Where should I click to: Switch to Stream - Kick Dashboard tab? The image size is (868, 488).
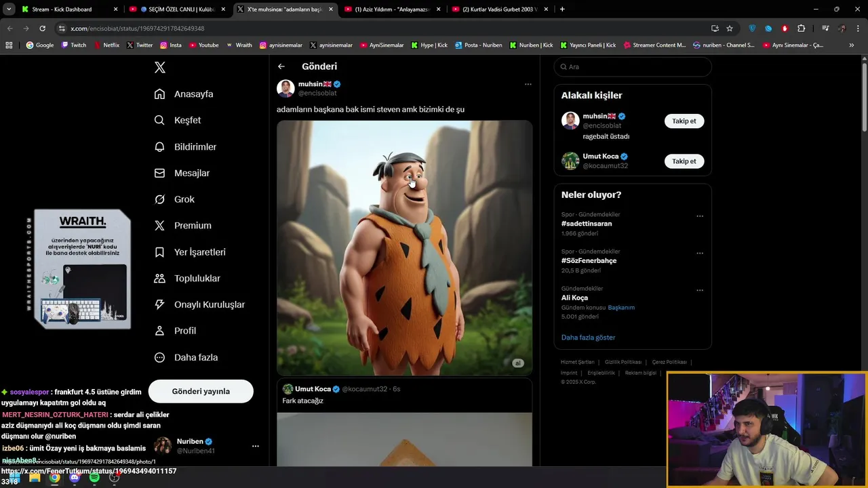pos(68,9)
